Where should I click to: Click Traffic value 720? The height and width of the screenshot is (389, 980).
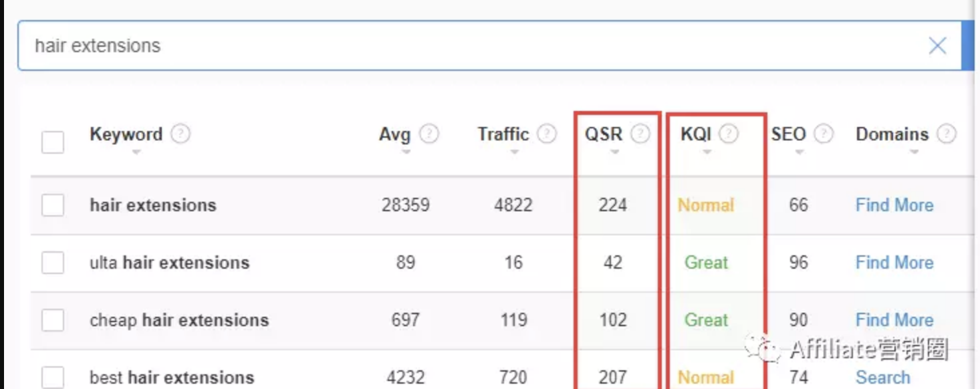click(x=513, y=378)
